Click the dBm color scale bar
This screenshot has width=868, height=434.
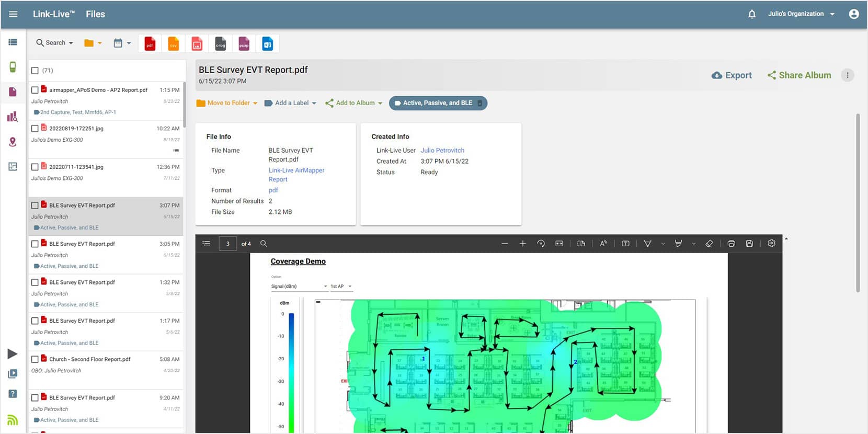(x=291, y=372)
